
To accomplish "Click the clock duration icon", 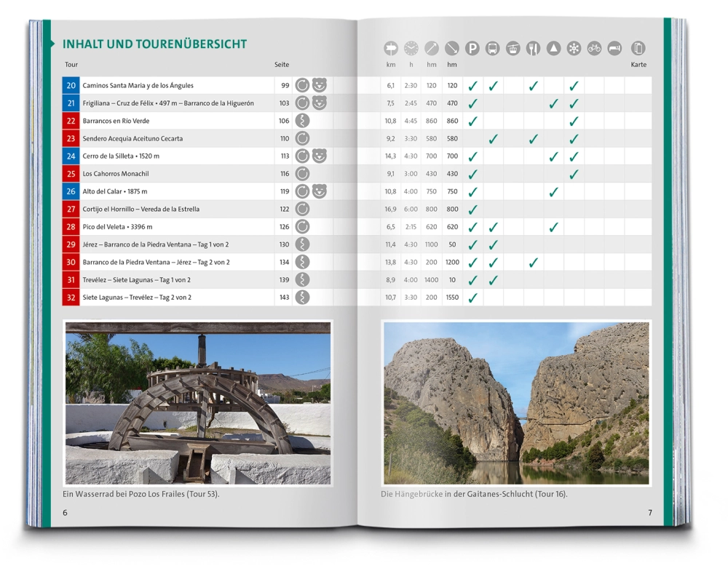I will [411, 49].
